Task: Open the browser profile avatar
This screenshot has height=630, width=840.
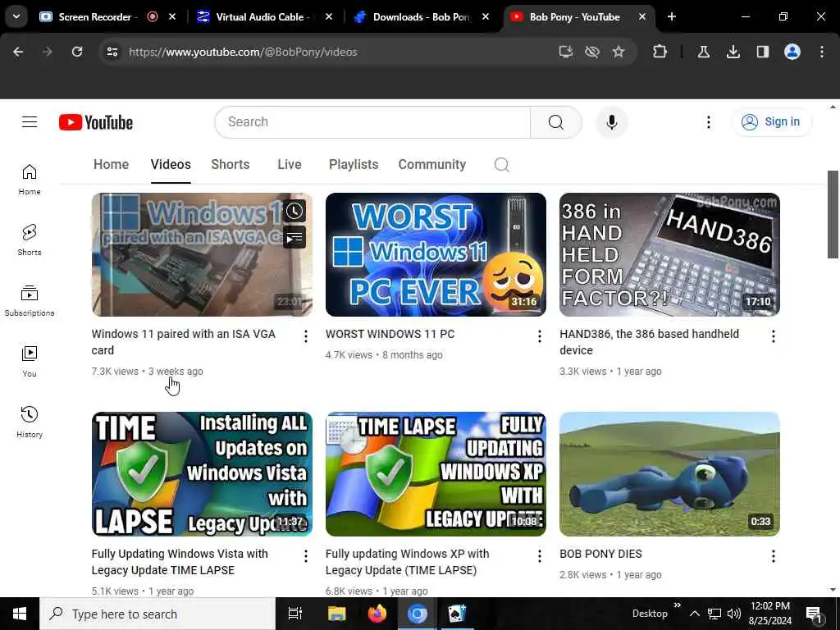Action: pyautogui.click(x=792, y=52)
